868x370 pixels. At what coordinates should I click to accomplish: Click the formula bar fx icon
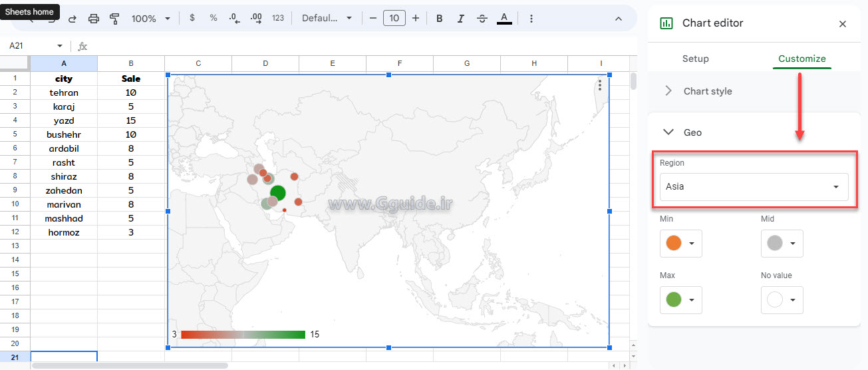click(82, 47)
